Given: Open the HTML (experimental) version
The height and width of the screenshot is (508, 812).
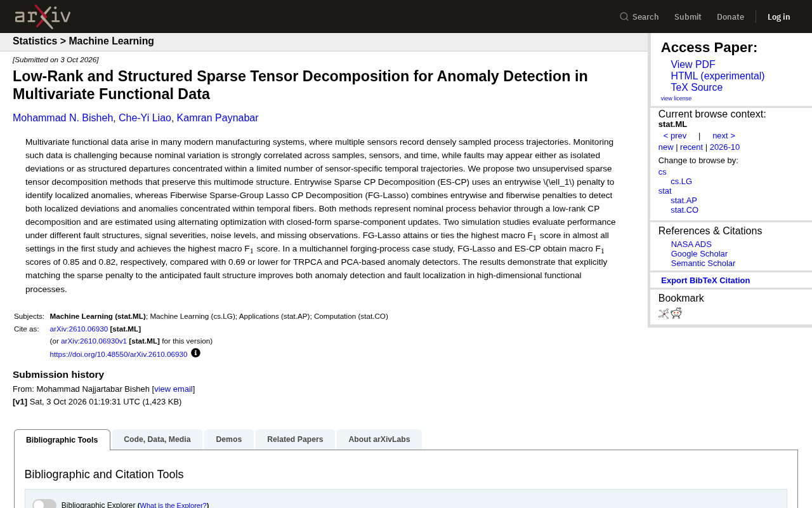Looking at the screenshot, I should tap(717, 76).
